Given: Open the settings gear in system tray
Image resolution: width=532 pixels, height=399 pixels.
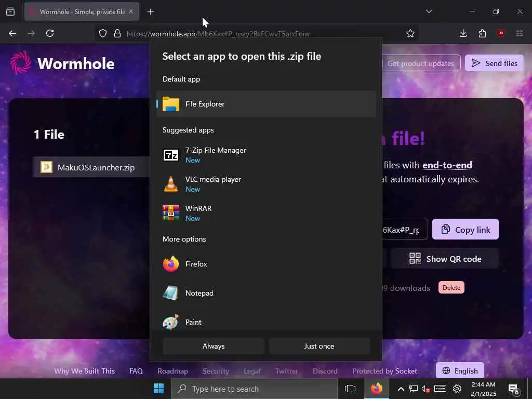Looking at the screenshot, I should [457, 389].
